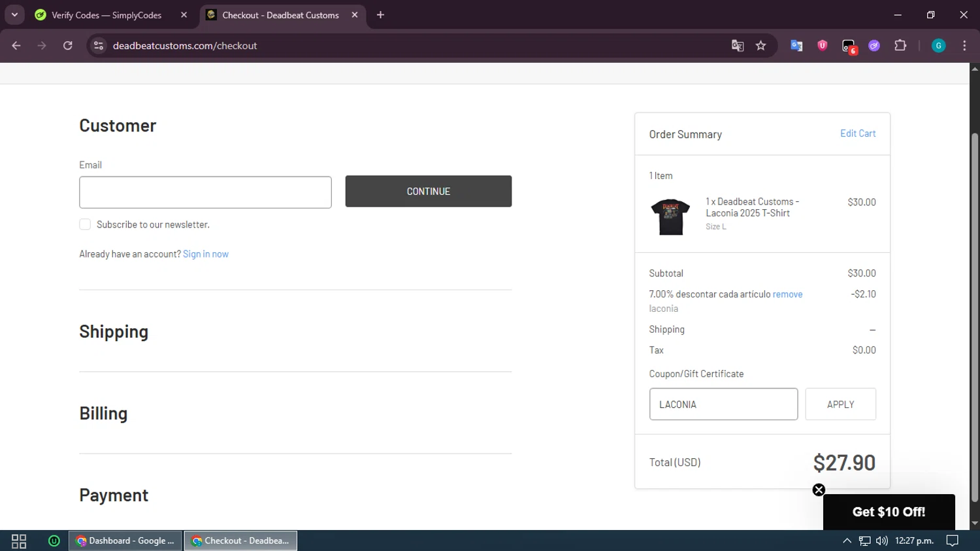The width and height of the screenshot is (980, 551).
Task: Open the Google Translate extension icon
Action: [x=796, y=46]
